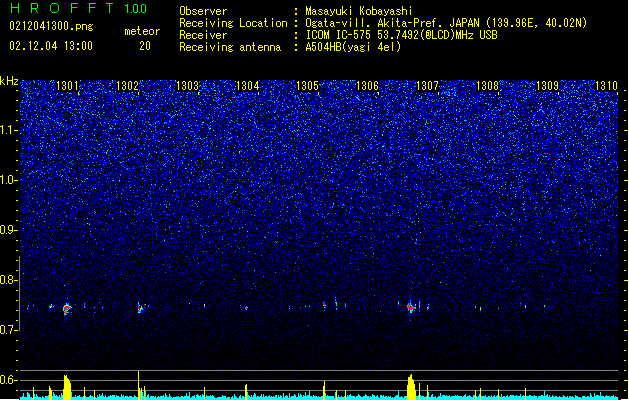Click the strong meteor echo near 1301
Viewport: 629px width, 400px height.
point(67,309)
